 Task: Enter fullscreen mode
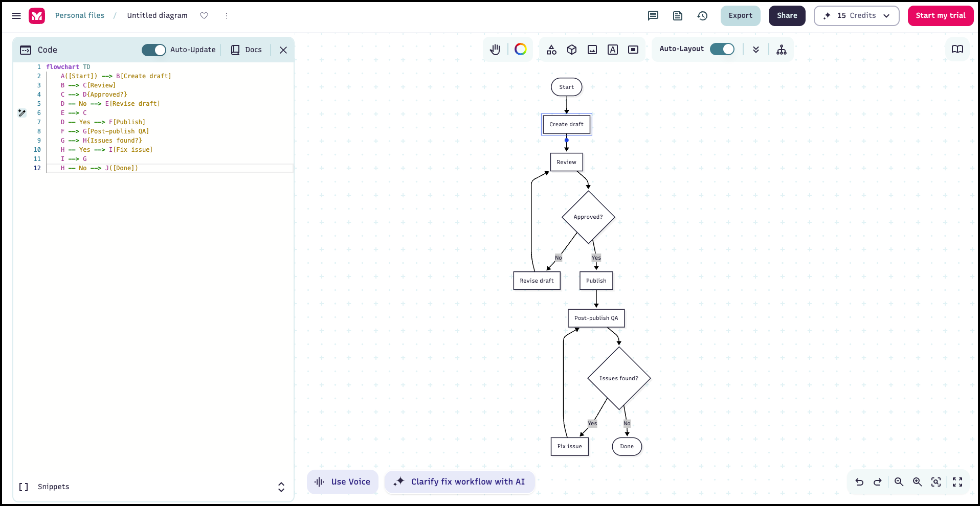[957, 482]
